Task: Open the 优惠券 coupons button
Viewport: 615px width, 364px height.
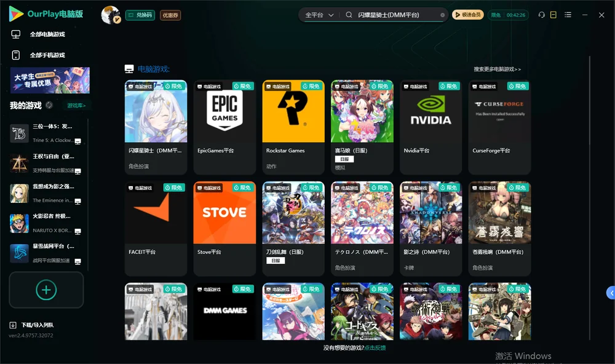Action: pyautogui.click(x=170, y=15)
